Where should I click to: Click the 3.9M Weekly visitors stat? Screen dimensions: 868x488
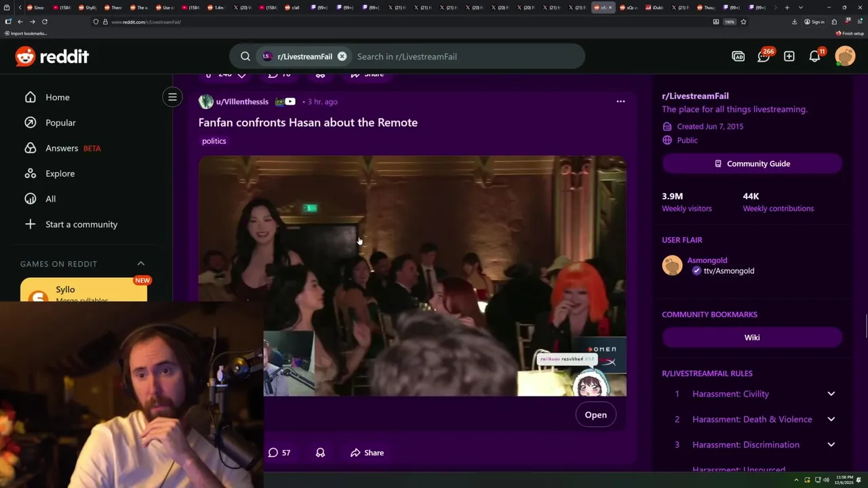(687, 202)
